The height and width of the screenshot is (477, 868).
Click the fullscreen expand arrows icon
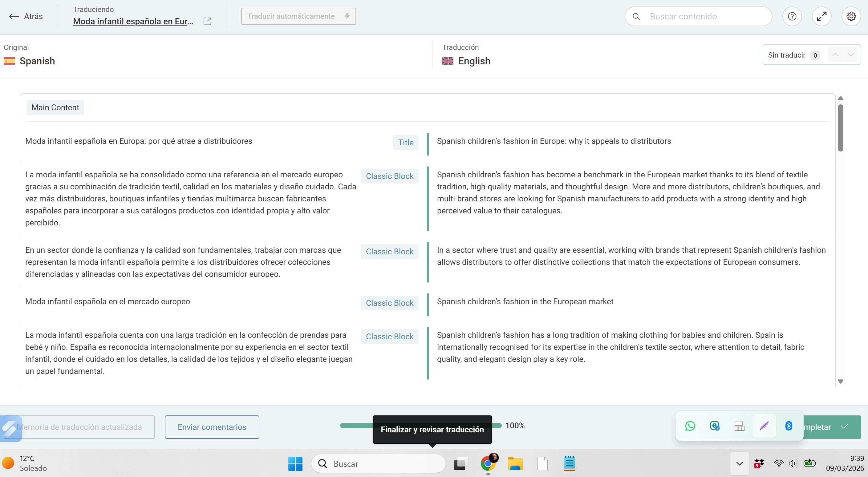pos(821,16)
